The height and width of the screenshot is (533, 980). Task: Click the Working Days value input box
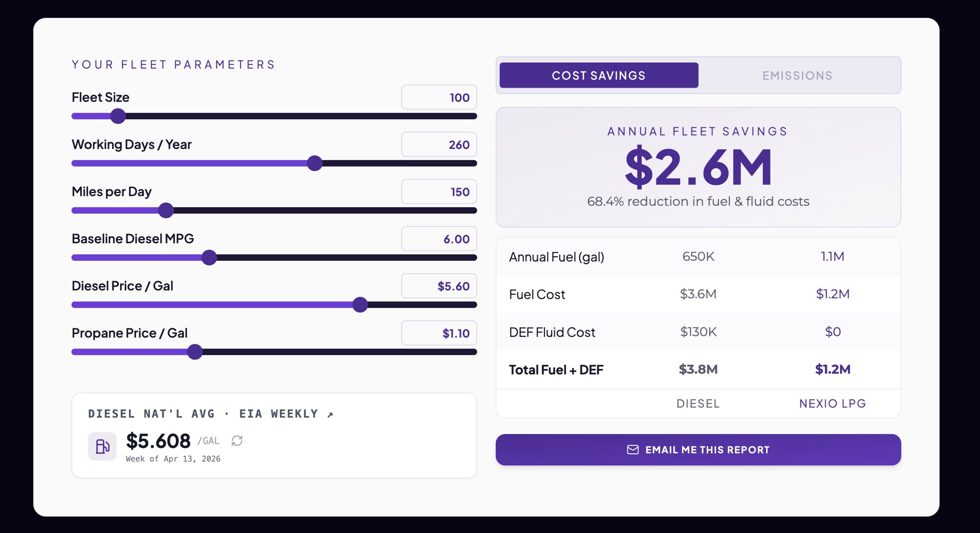click(439, 144)
